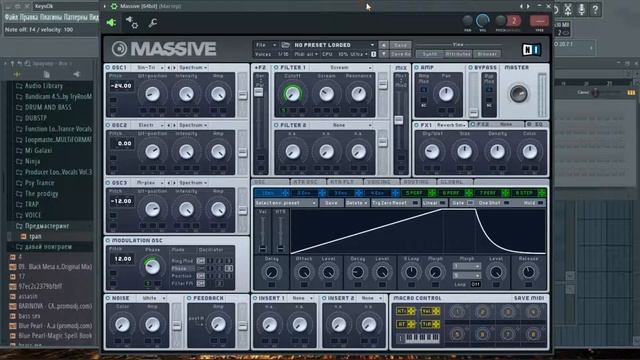640x360 pixels.
Task: Click the Amp Pan knob
Action: [446, 94]
